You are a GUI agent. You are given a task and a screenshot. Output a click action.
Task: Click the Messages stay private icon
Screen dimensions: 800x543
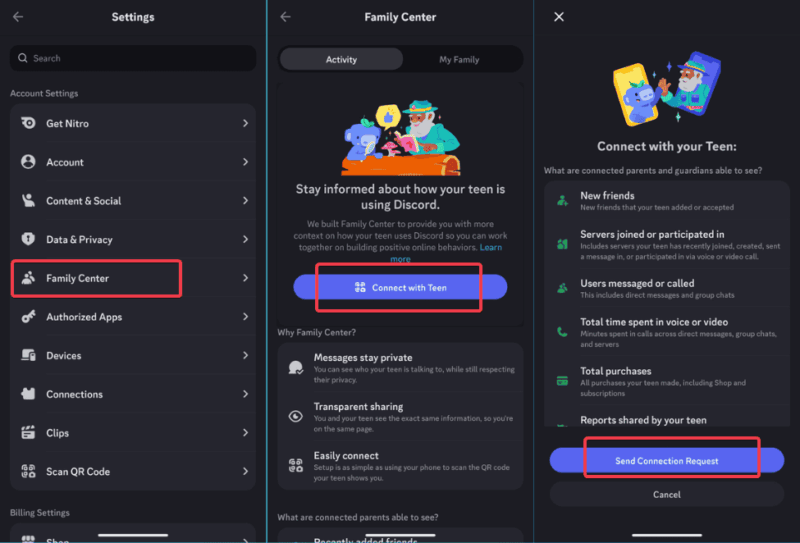[x=296, y=367]
